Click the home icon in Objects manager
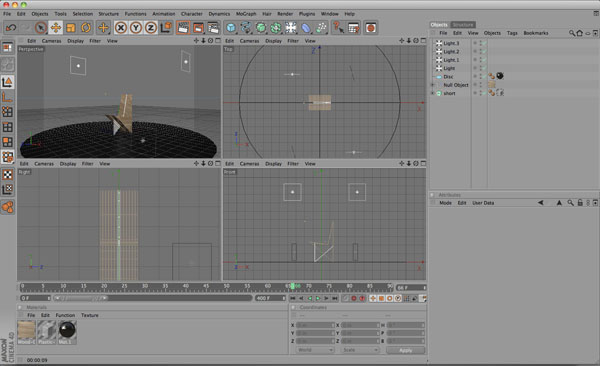The image size is (600, 366). (579, 33)
